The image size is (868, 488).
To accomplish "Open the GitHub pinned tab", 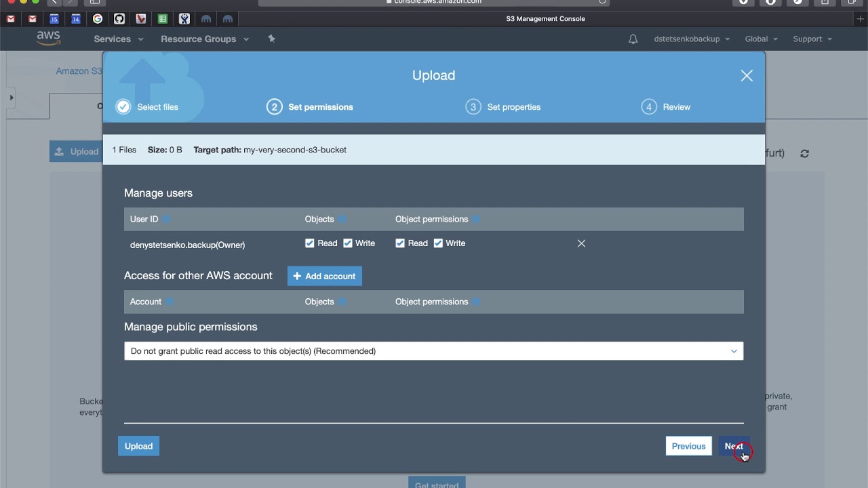I will click(119, 19).
